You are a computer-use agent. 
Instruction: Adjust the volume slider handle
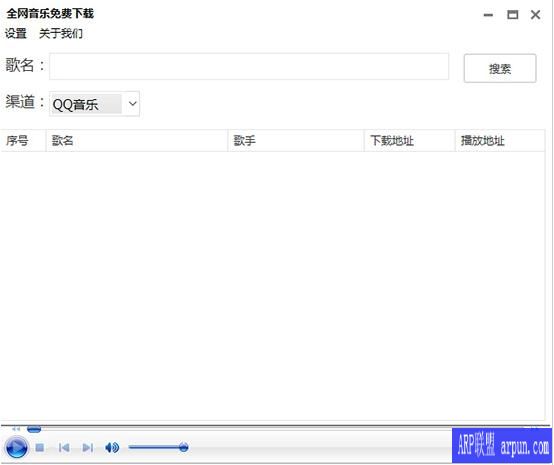coord(183,447)
